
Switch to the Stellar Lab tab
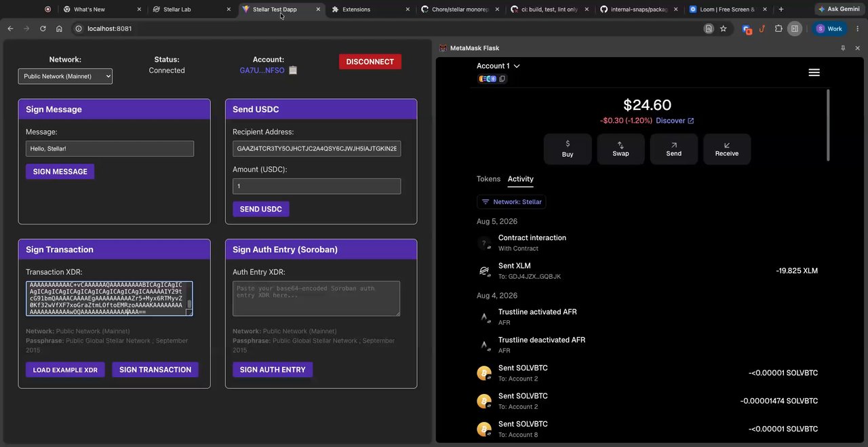[192, 9]
